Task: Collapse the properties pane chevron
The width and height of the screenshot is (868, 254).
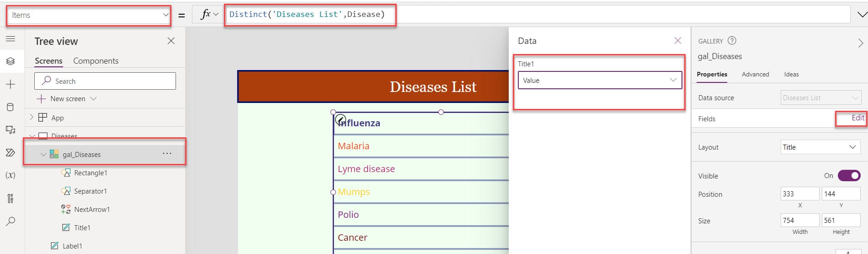Action: point(861,43)
